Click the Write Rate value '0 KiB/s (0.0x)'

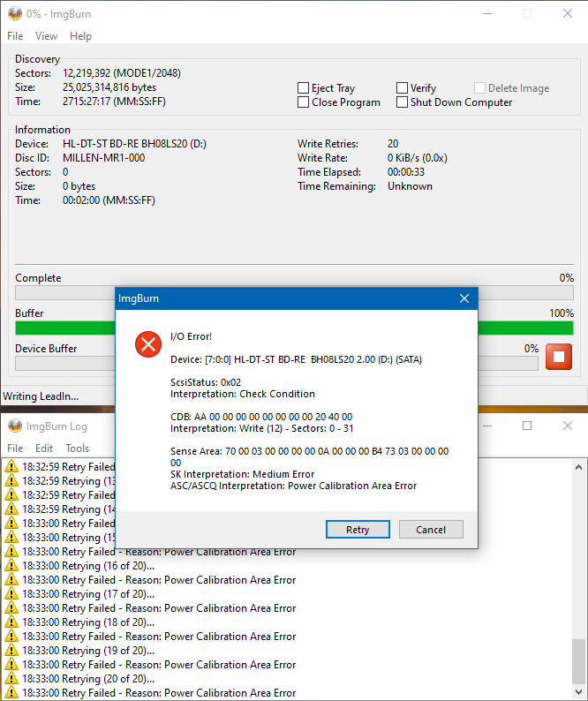pyautogui.click(x=418, y=158)
